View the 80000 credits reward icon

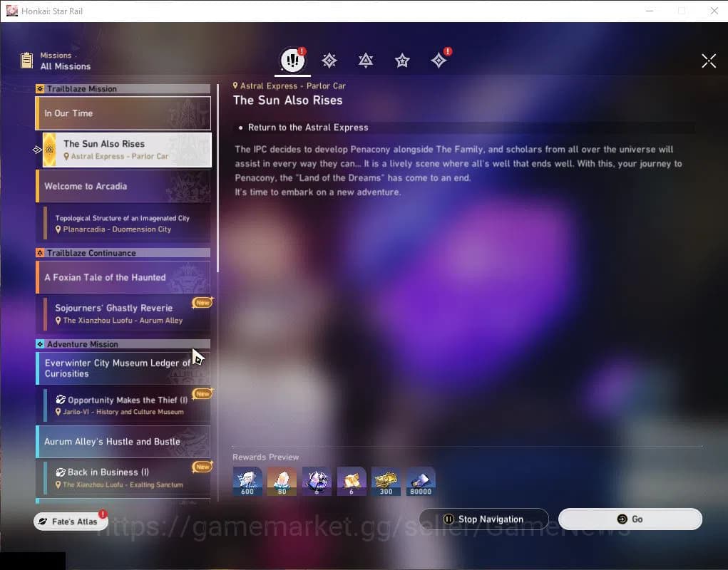click(421, 481)
